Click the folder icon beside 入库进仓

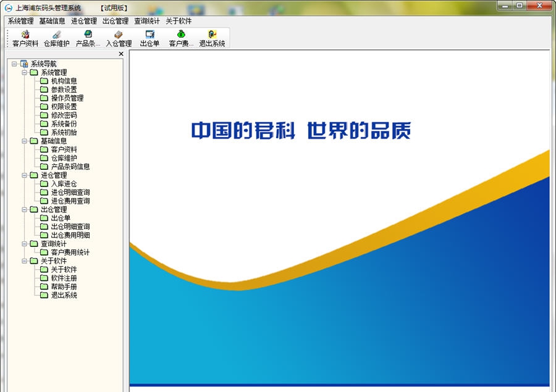point(44,183)
